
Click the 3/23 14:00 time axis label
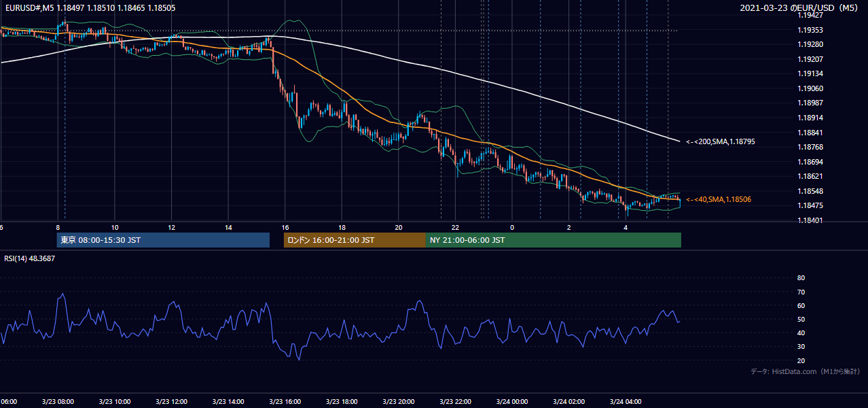228,401
